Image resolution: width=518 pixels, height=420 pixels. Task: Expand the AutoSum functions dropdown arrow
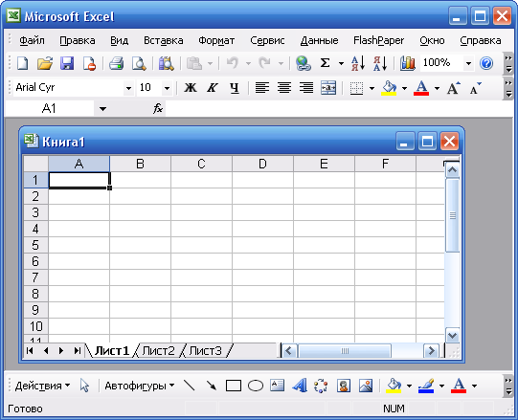pyautogui.click(x=341, y=63)
